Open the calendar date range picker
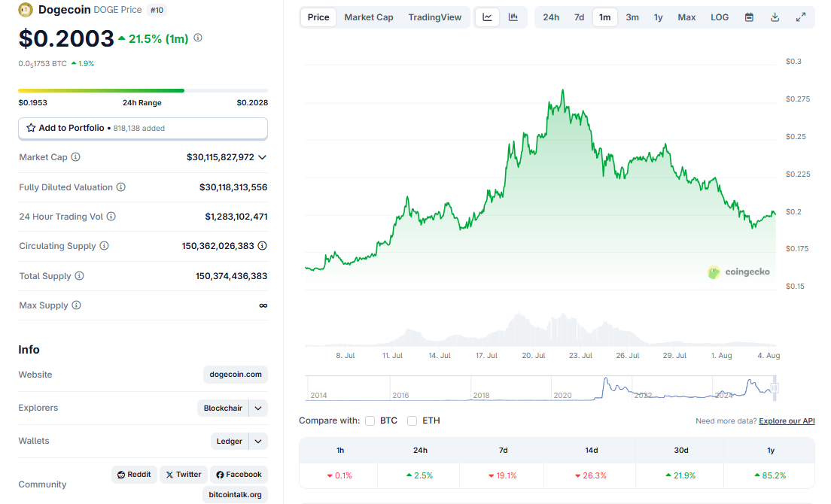 coord(749,17)
